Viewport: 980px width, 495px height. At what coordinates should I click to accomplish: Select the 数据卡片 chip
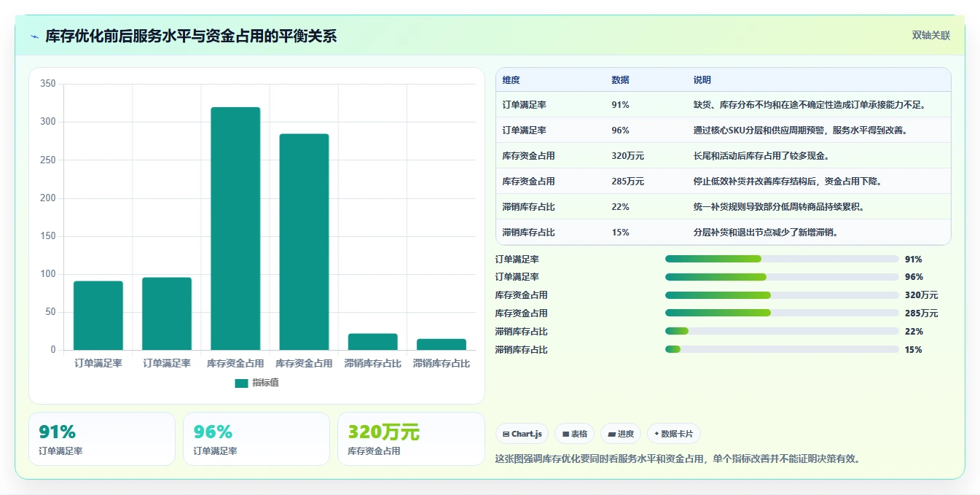pyautogui.click(x=674, y=434)
